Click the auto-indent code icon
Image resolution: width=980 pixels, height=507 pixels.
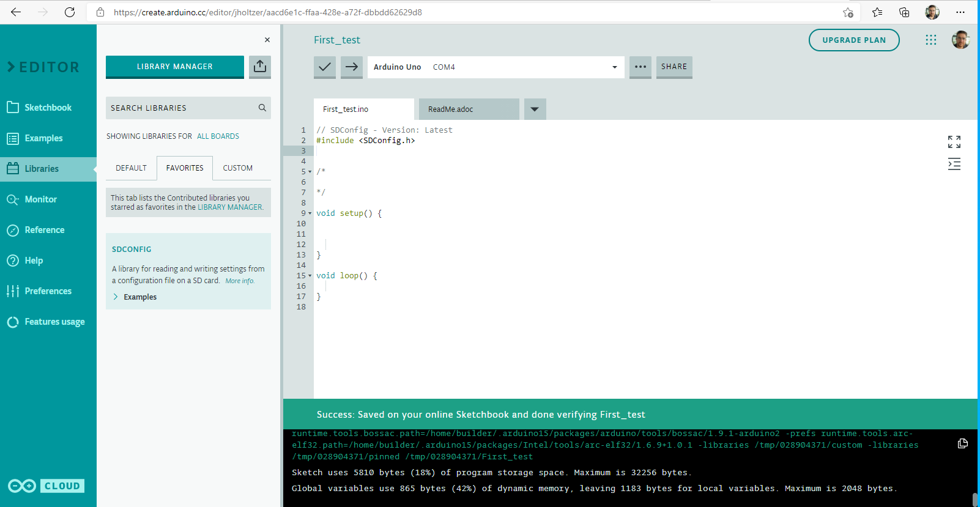point(954,164)
